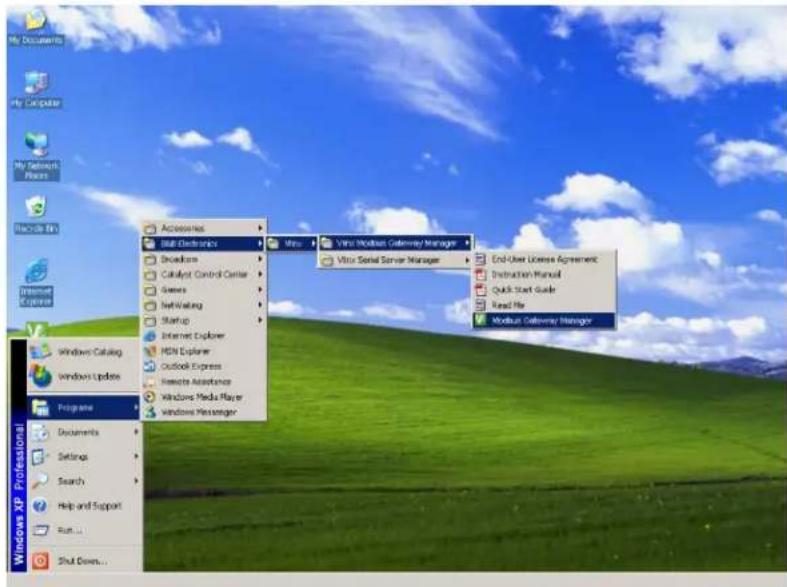Expand the Accessories folder
787x587 pixels.
pos(204,228)
